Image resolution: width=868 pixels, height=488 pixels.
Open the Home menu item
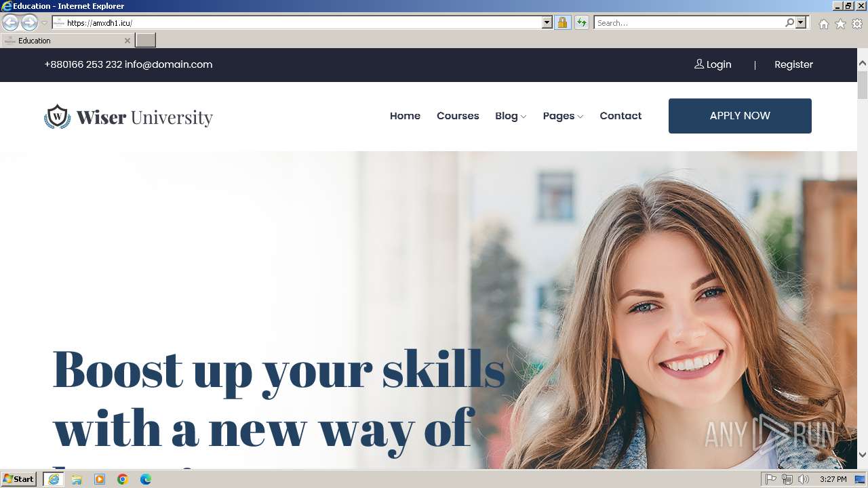(x=405, y=116)
